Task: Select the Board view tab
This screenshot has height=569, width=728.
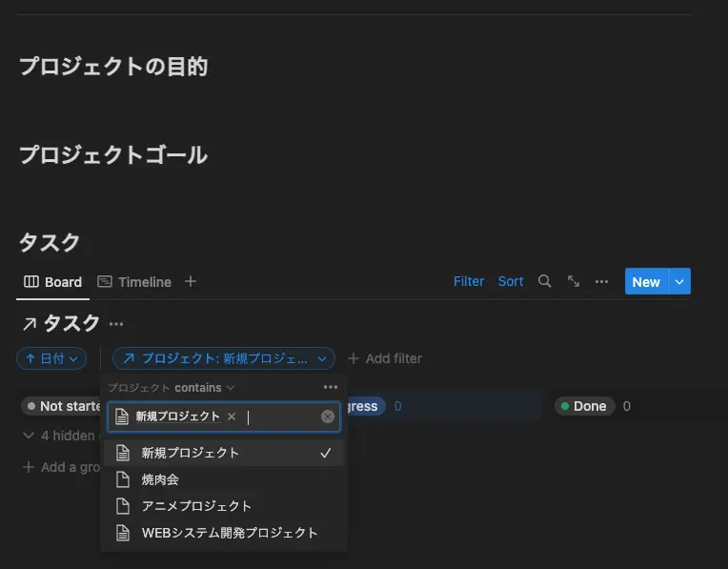Action: [52, 282]
